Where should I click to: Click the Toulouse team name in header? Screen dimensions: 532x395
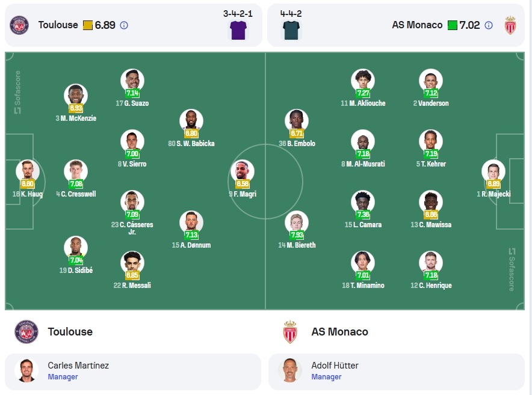point(58,25)
